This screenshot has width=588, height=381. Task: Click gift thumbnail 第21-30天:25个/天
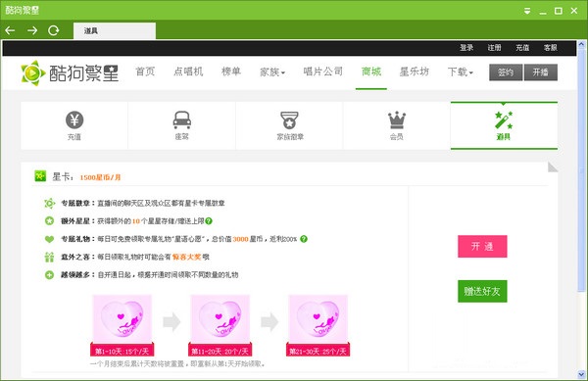point(318,325)
